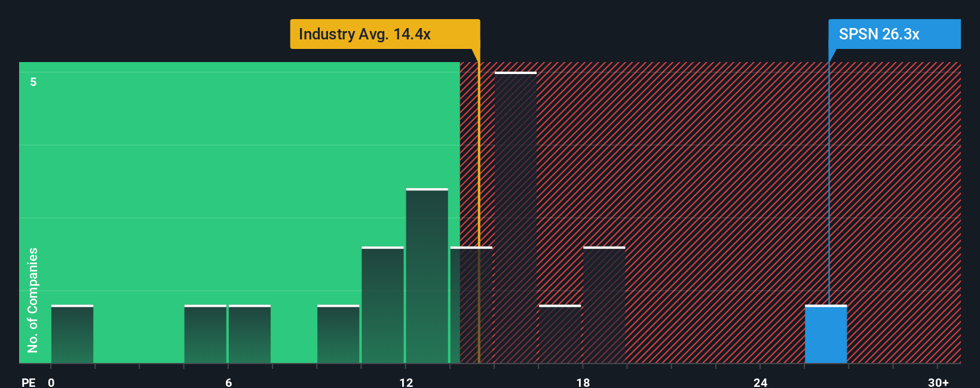Click the PE axis label
Screen dimensions: 980x388
[x=29, y=382]
